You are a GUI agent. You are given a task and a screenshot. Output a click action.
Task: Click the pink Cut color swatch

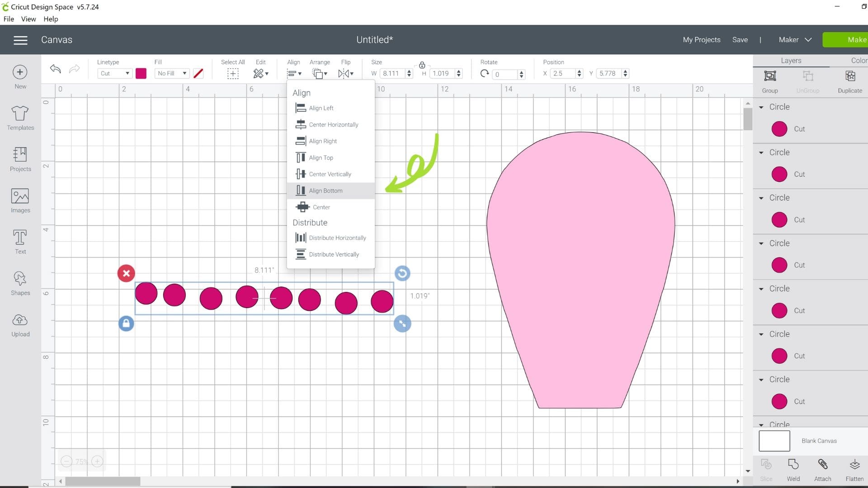(141, 73)
